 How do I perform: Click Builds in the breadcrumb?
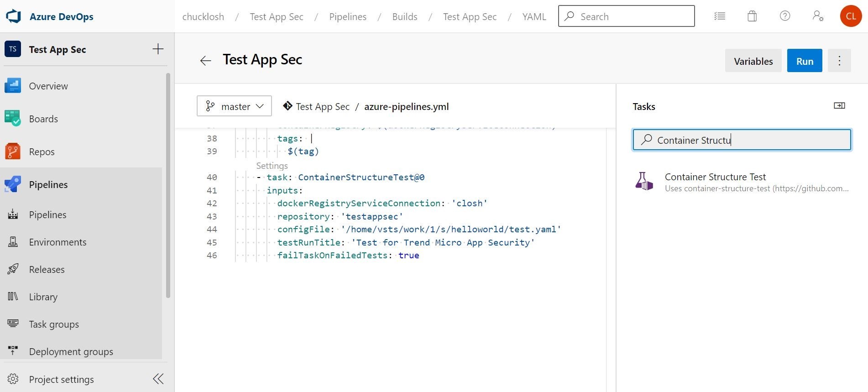pos(405,17)
